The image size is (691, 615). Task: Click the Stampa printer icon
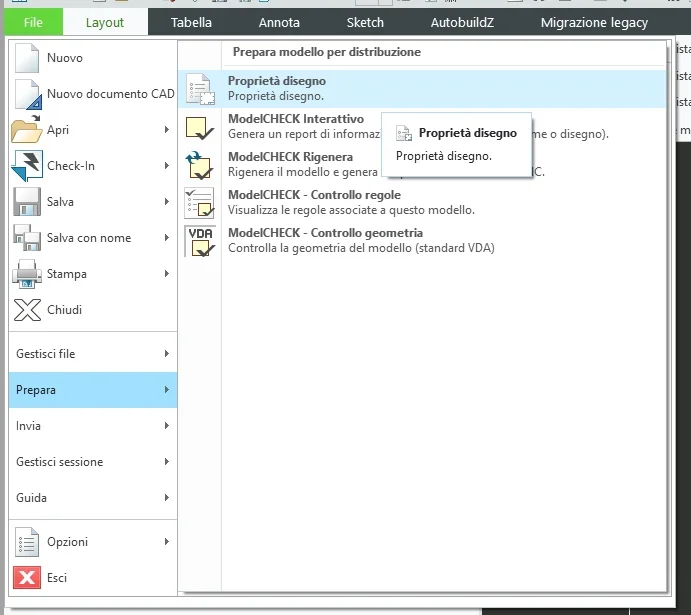[x=27, y=274]
